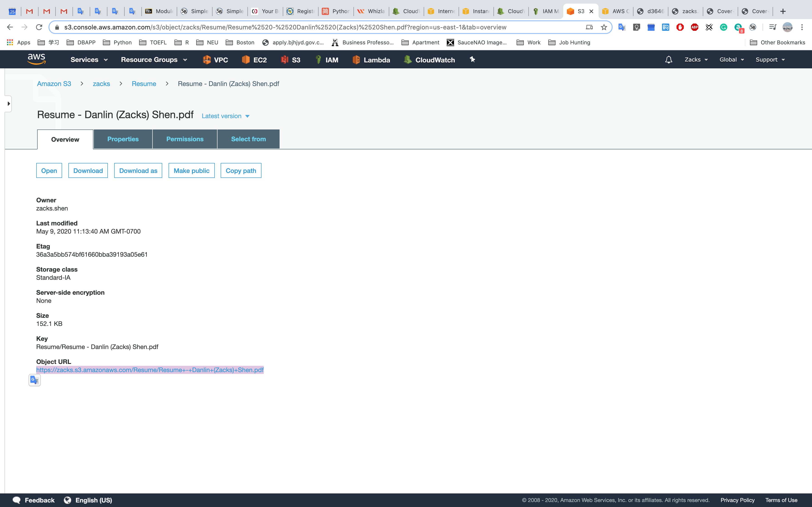812x507 pixels.
Task: Open the Global region dropdown
Action: coord(732,60)
